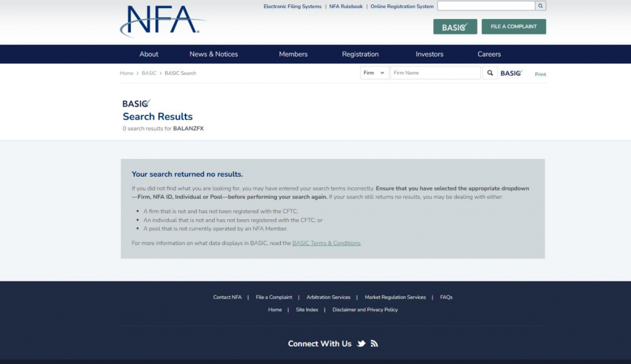Open Arbitration Services footer link

pyautogui.click(x=328, y=297)
